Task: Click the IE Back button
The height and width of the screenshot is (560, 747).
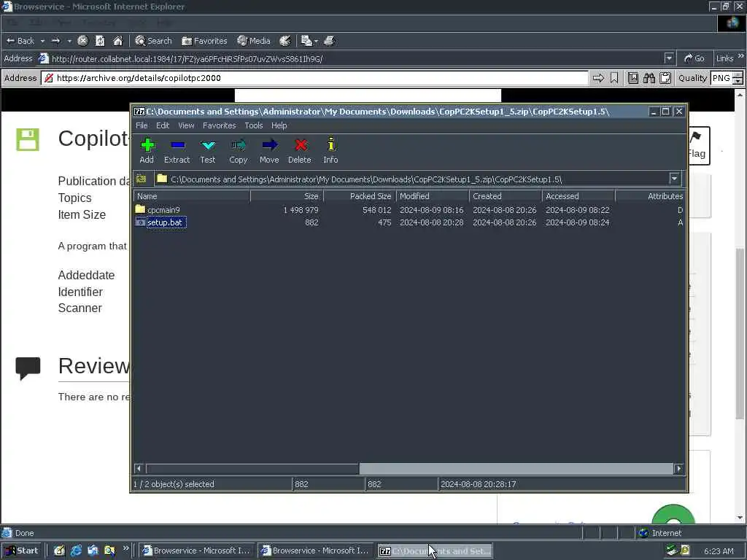Action: click(x=20, y=41)
